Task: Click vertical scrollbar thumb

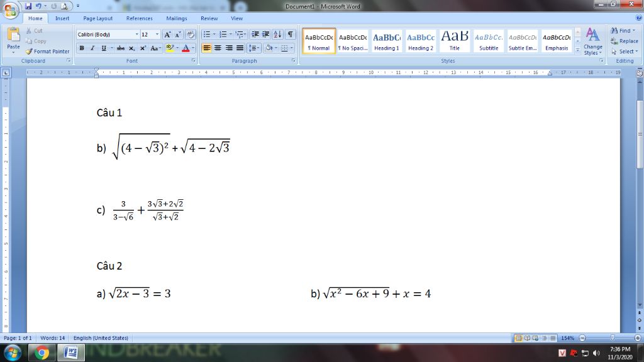Action: (640, 134)
